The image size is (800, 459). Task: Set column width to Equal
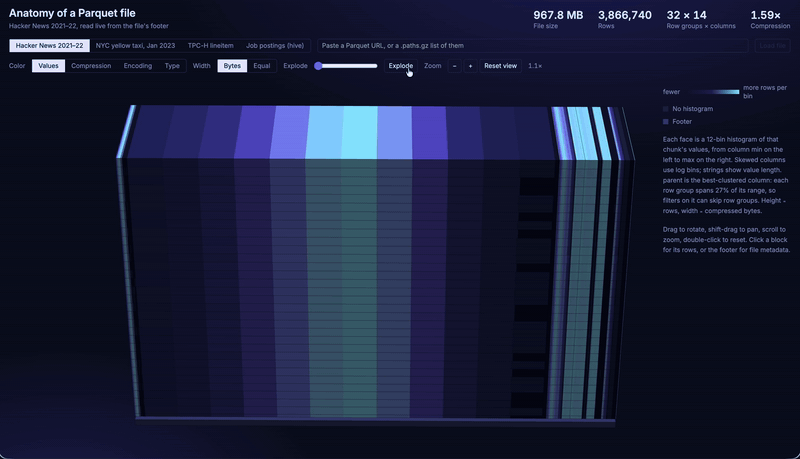point(262,66)
